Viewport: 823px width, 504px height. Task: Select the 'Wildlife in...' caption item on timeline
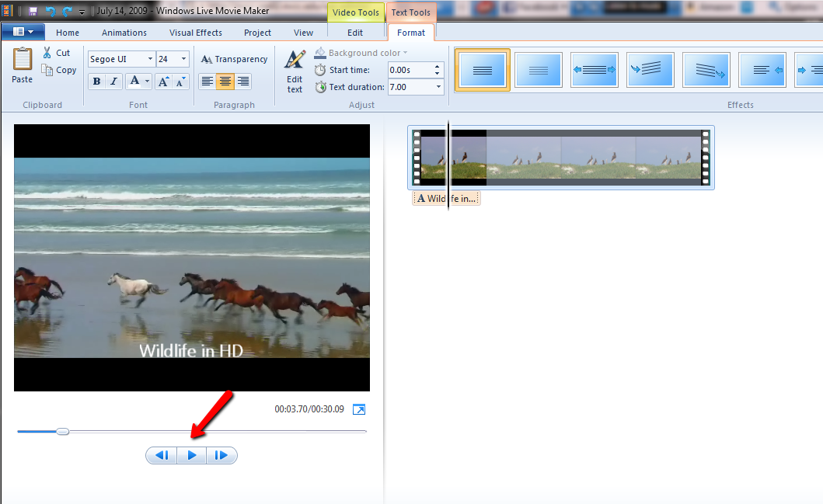[446, 198]
